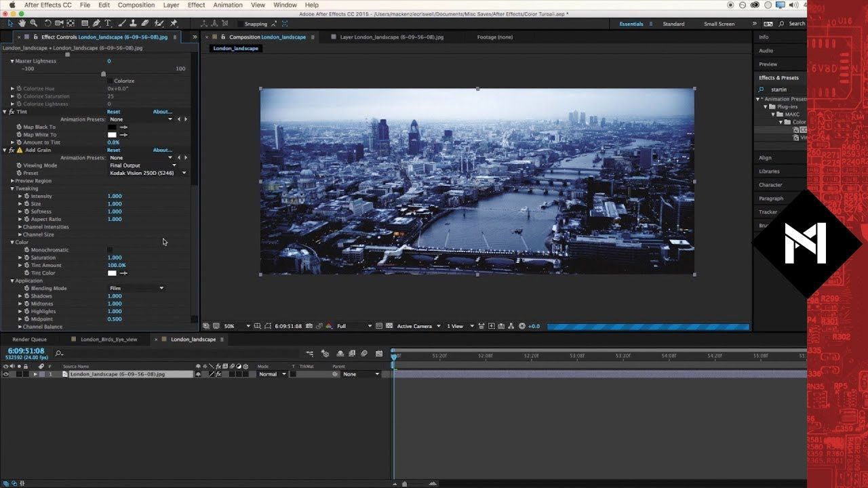Enable the Colorize checkbox
The height and width of the screenshot is (488, 868).
point(111,81)
